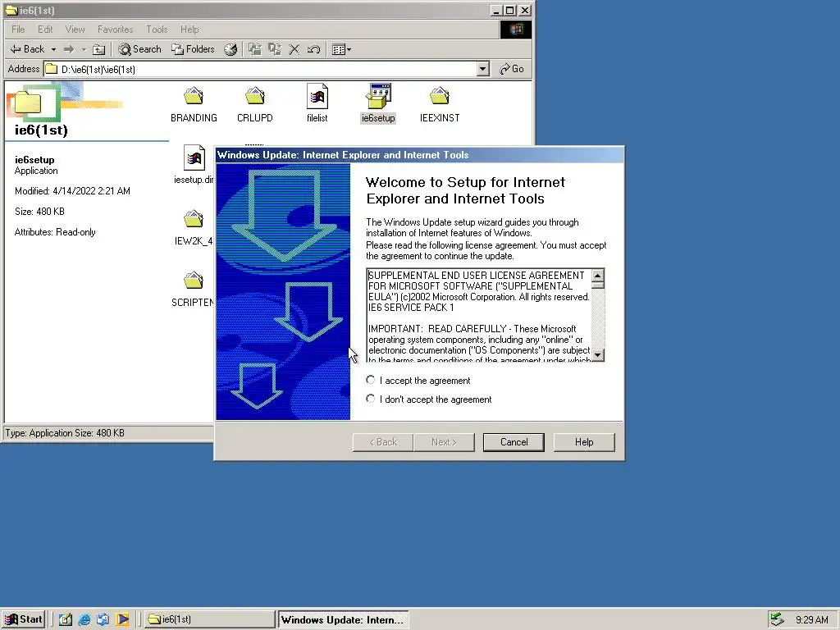
Task: Expand the Forward history dropdown arrow
Action: [x=84, y=49]
